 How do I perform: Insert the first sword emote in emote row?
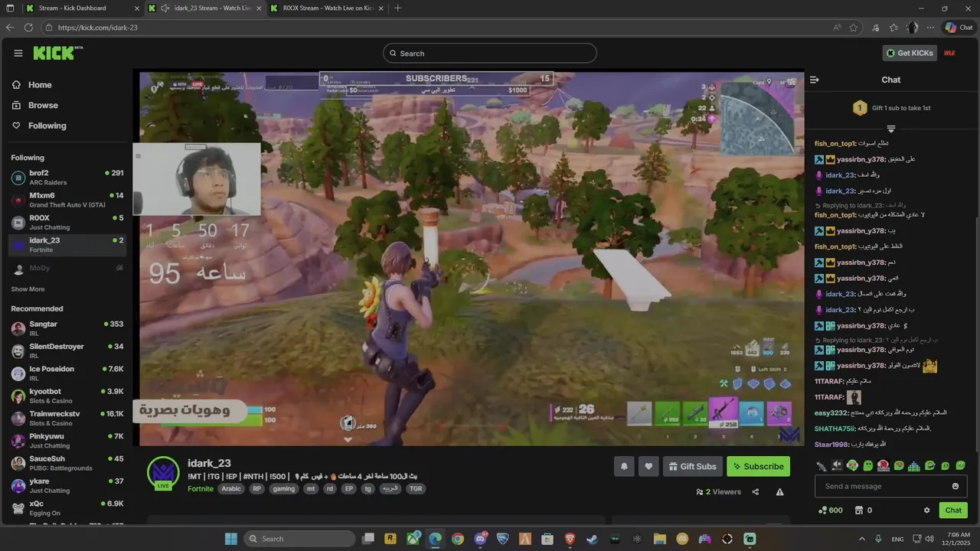[822, 465]
